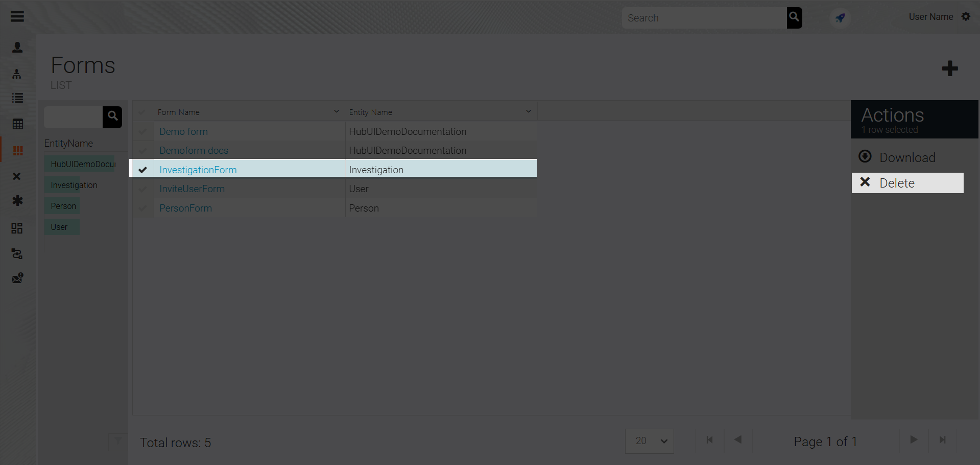The height and width of the screenshot is (465, 980).
Task: Open the hamburger menu icon
Action: [x=17, y=17]
